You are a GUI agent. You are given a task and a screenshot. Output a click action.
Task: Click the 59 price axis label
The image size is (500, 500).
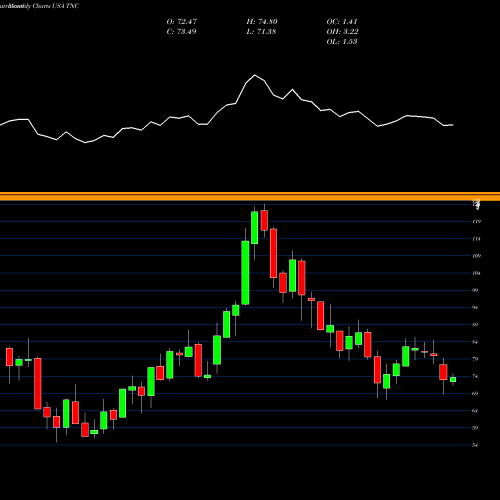(x=476, y=428)
